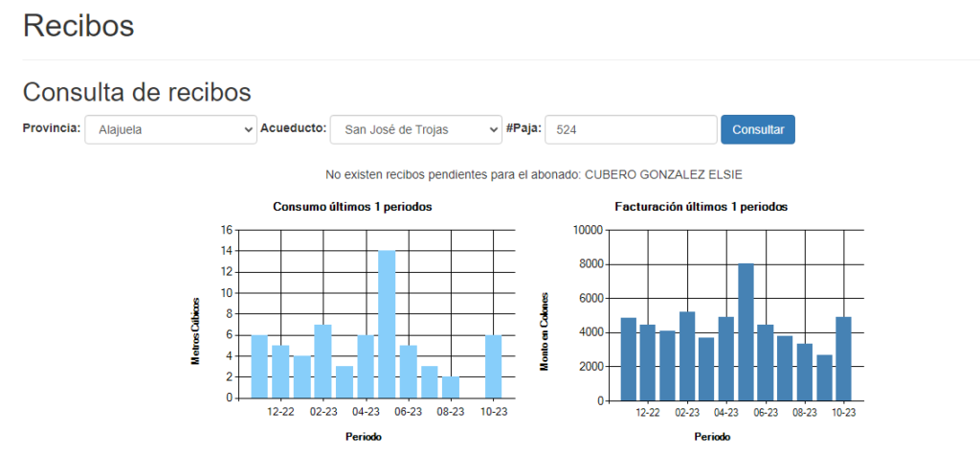Expand the Acueducto dropdown showing San José de Trojas
Image resolution: width=980 pixels, height=455 pixels.
415,129
